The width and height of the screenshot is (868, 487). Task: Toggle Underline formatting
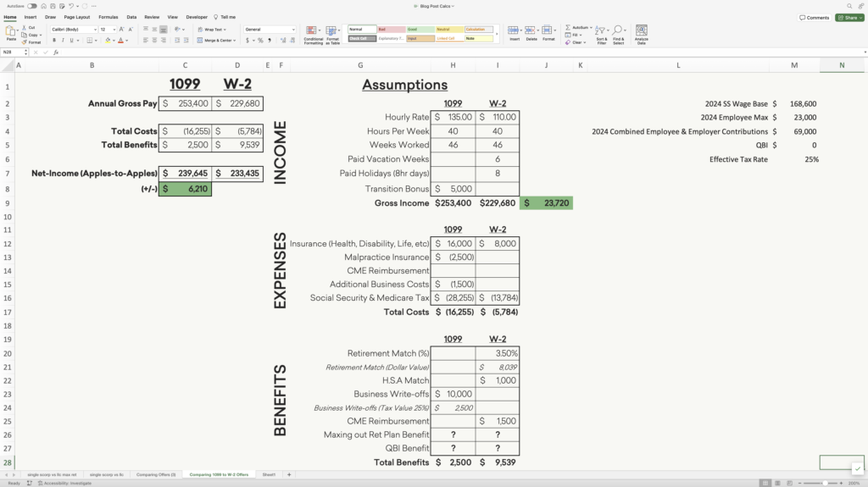(71, 41)
